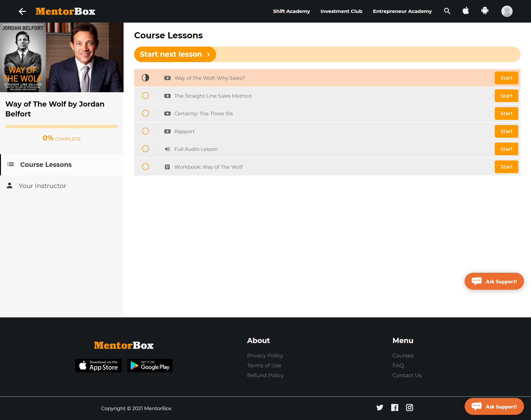The height and width of the screenshot is (420, 531).
Task: Start the Way of The Wolf: Why Sales lesson
Action: [x=506, y=78]
